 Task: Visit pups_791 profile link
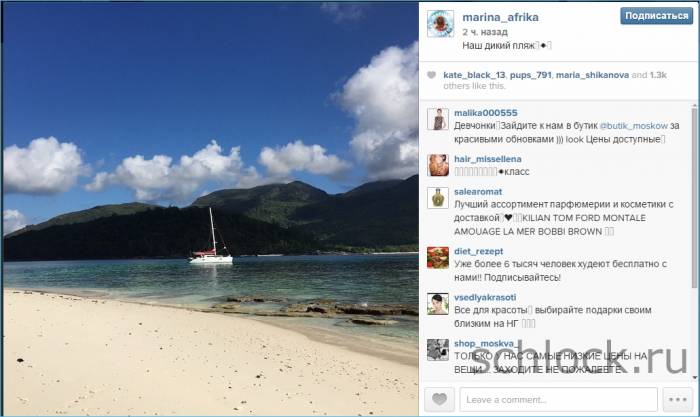click(x=530, y=75)
